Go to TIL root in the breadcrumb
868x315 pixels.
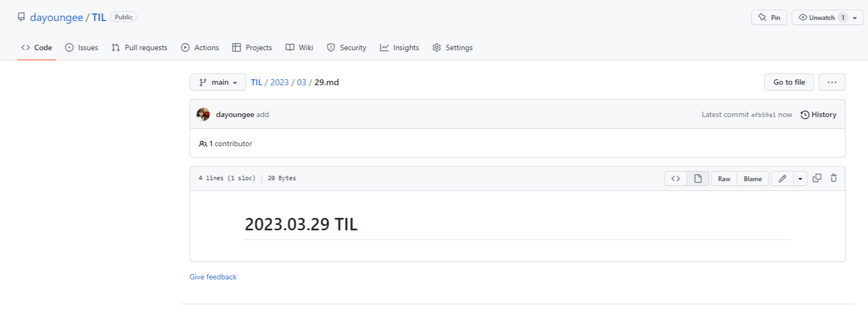[x=256, y=82]
